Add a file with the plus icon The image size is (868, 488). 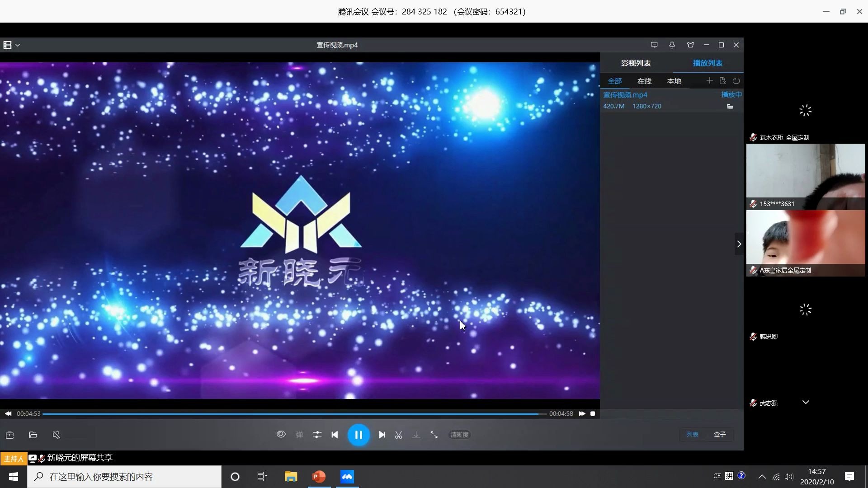pyautogui.click(x=709, y=80)
